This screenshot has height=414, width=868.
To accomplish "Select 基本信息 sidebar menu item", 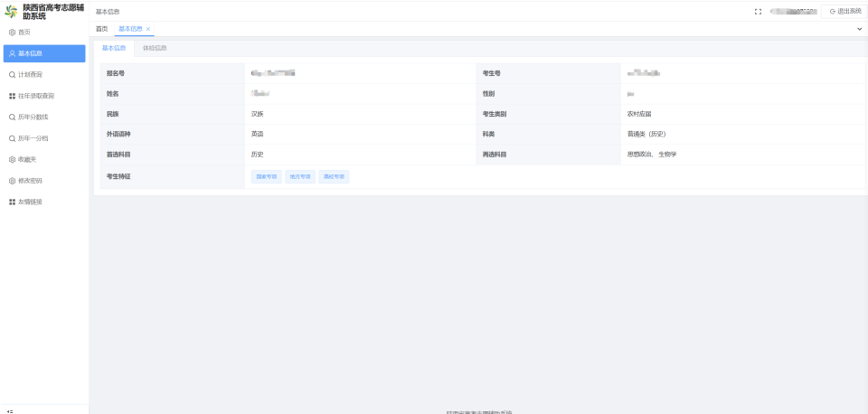I will 44,53.
